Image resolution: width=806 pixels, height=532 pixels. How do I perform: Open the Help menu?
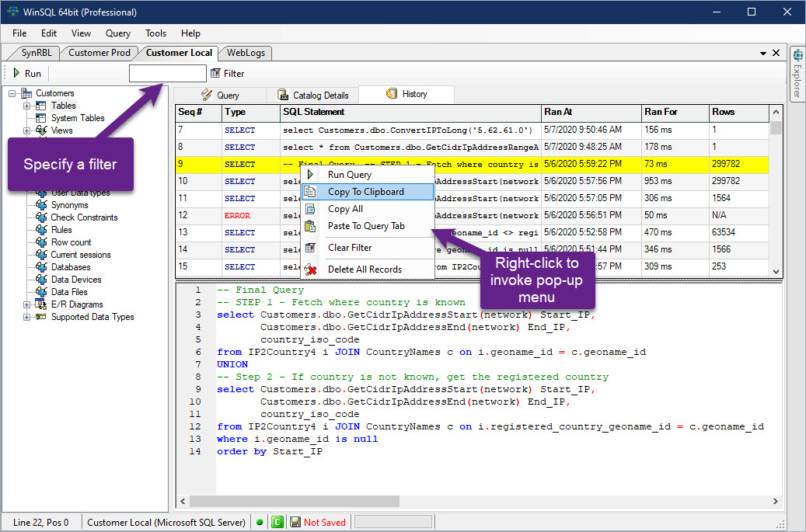[190, 33]
